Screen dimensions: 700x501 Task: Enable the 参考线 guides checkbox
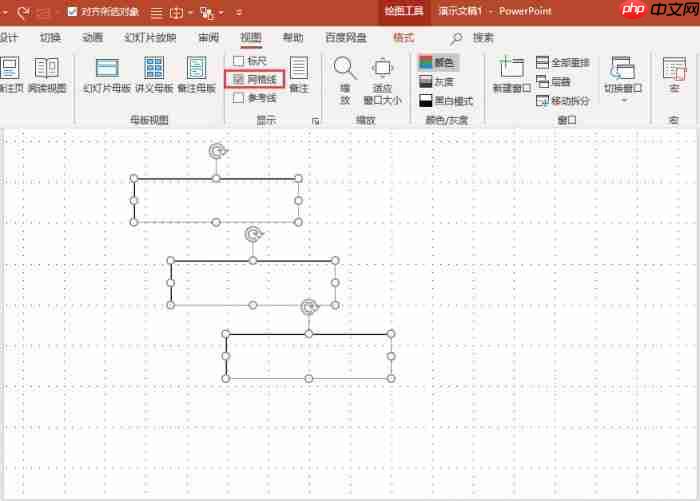(x=238, y=98)
